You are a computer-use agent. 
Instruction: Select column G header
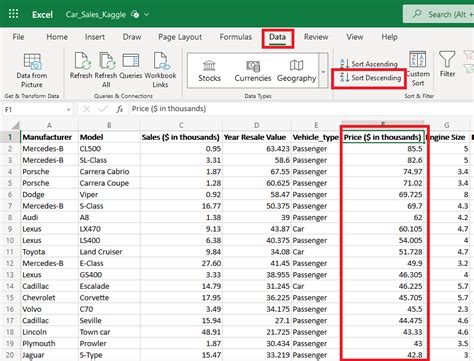pos(447,125)
